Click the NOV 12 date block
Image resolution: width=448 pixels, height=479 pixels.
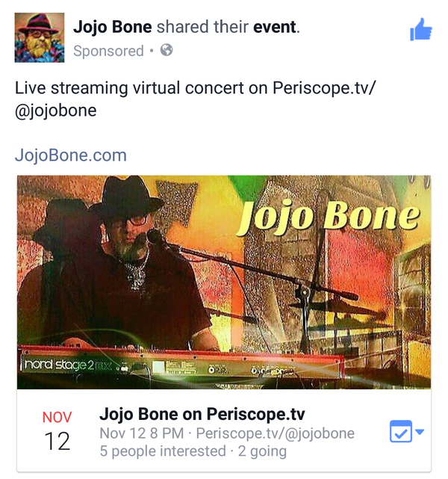tap(57, 430)
